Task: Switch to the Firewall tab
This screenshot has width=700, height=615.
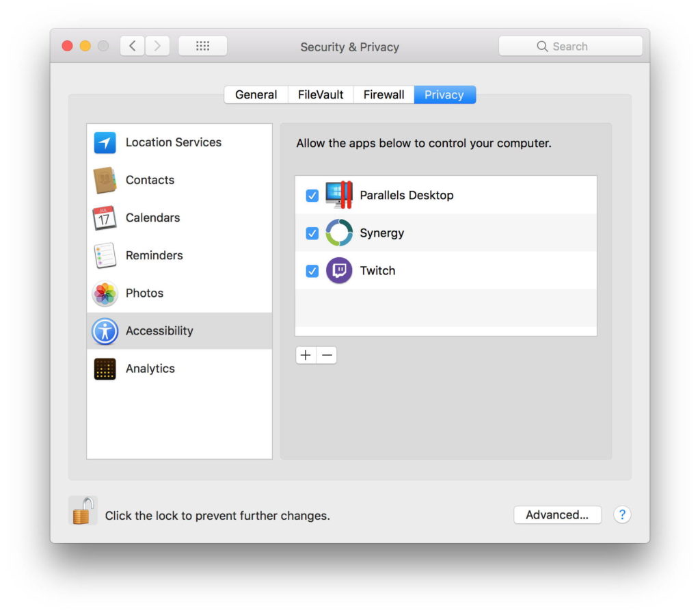Action: 383,95
